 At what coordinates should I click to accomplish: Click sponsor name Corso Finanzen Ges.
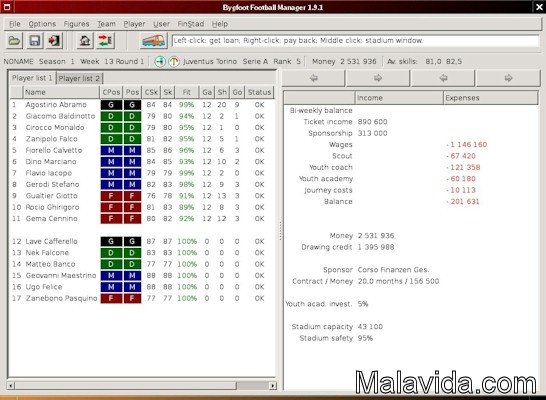click(393, 270)
